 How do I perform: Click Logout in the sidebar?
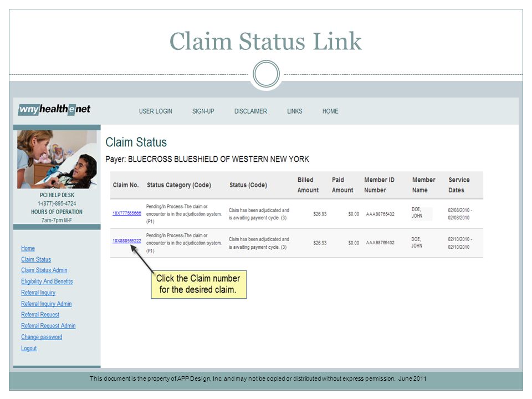click(x=29, y=349)
